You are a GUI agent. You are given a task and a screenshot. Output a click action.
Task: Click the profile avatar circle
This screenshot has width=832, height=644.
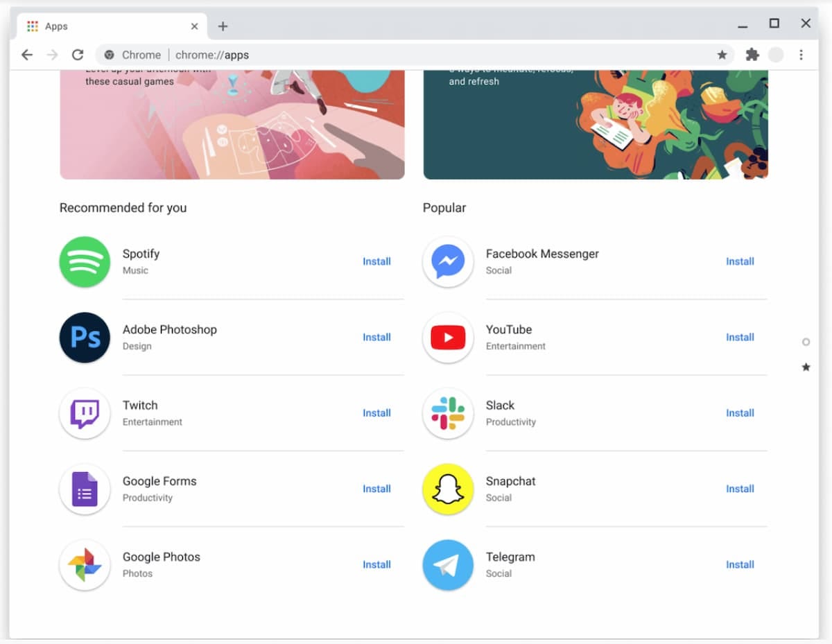[776, 55]
